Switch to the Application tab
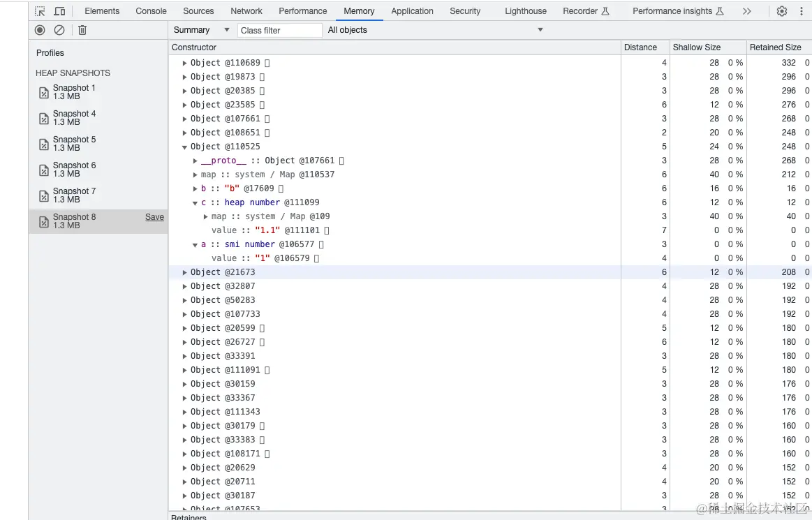 click(x=412, y=11)
